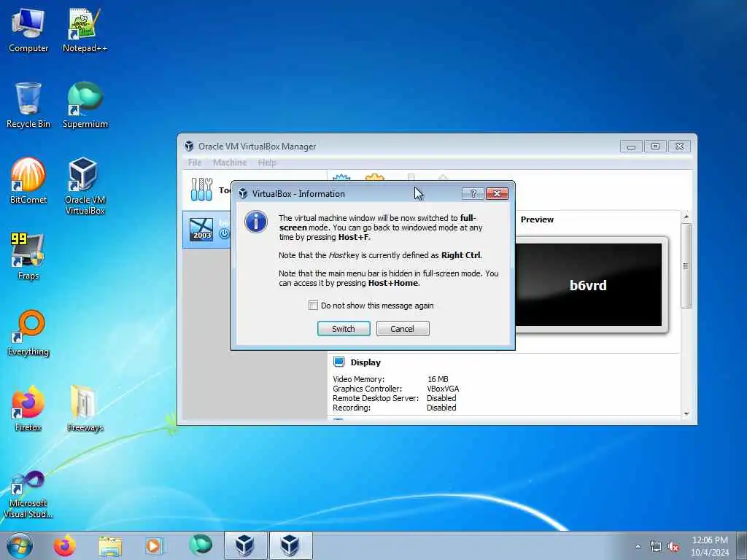Click Cancel in the Information dialog
Image resolution: width=747 pixels, height=560 pixels.
coord(403,329)
